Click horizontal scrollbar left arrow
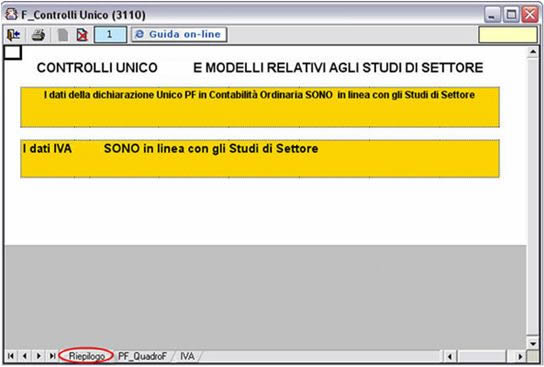Viewport: 544px width, 367px height. coord(450,356)
